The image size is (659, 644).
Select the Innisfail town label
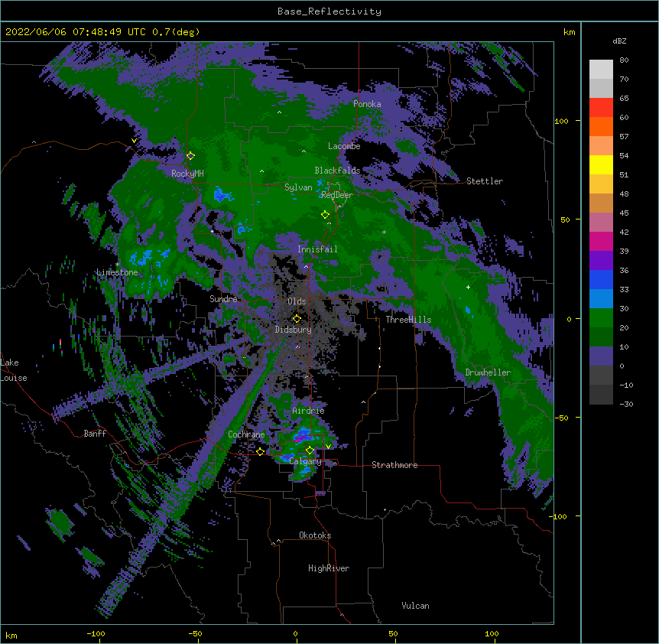[x=317, y=249]
